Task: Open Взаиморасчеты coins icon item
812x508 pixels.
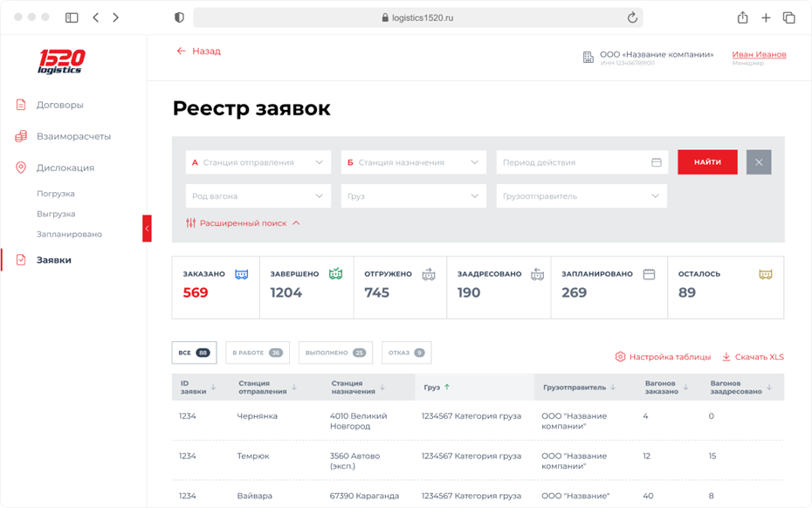Action: (x=21, y=136)
